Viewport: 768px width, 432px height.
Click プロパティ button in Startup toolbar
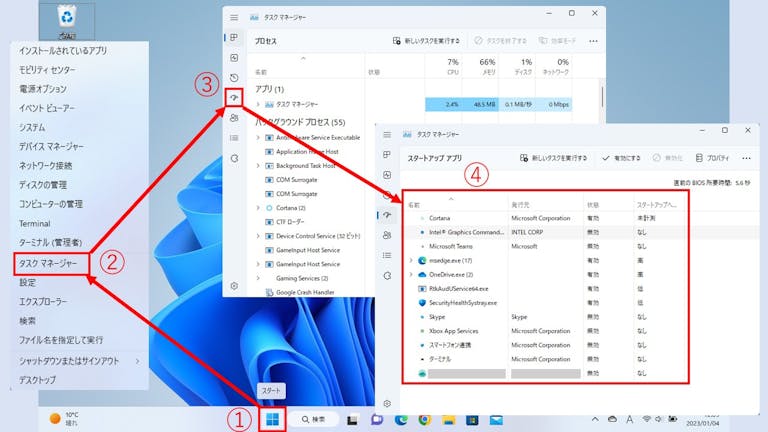(712, 158)
